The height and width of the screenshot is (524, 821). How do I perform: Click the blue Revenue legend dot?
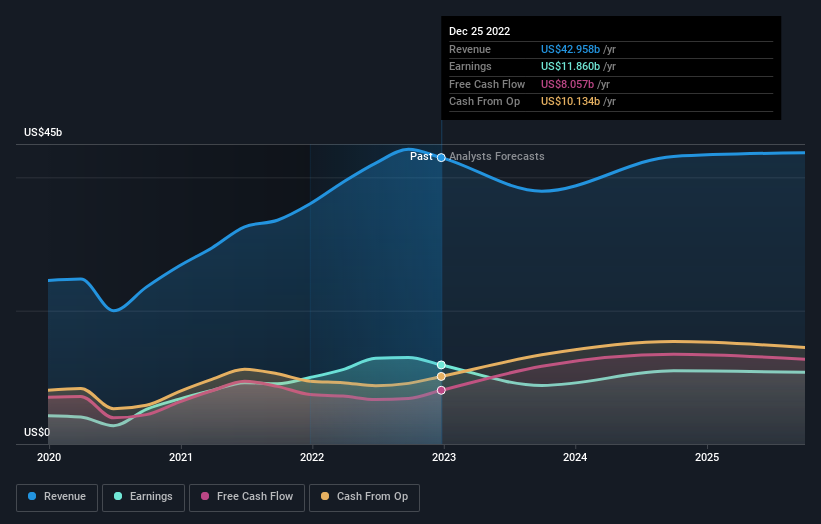pos(32,496)
